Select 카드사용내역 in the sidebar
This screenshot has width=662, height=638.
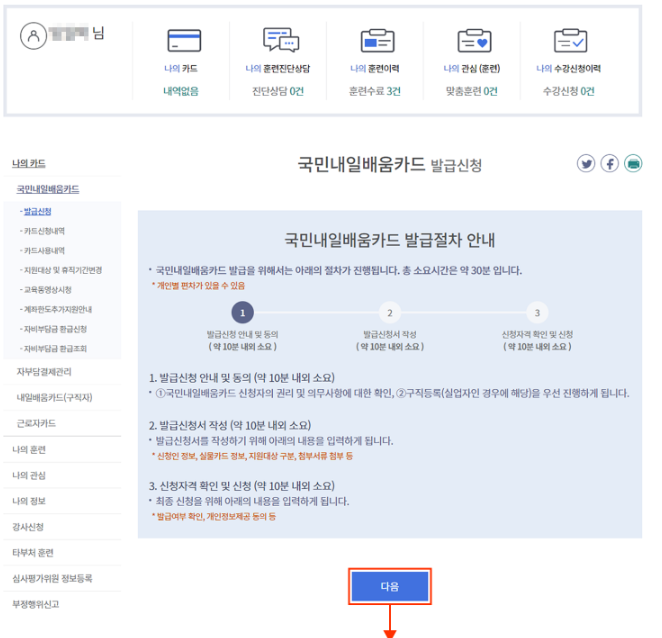(44, 250)
